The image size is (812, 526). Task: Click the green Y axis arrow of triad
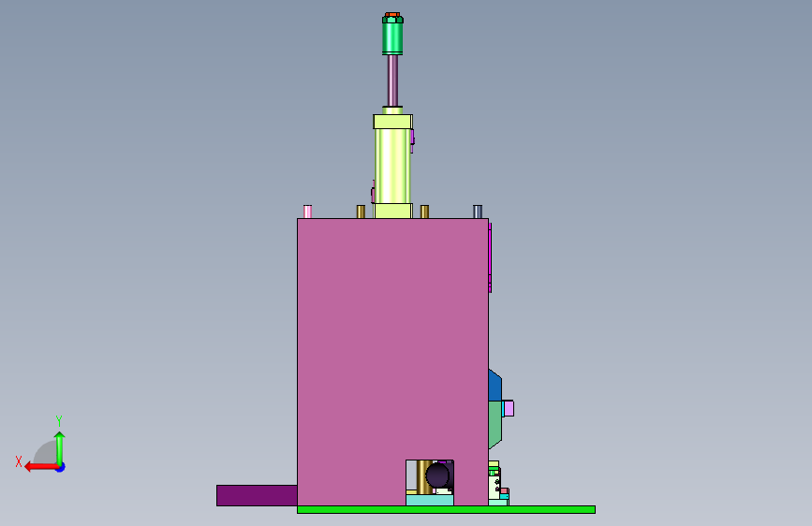click(60, 447)
